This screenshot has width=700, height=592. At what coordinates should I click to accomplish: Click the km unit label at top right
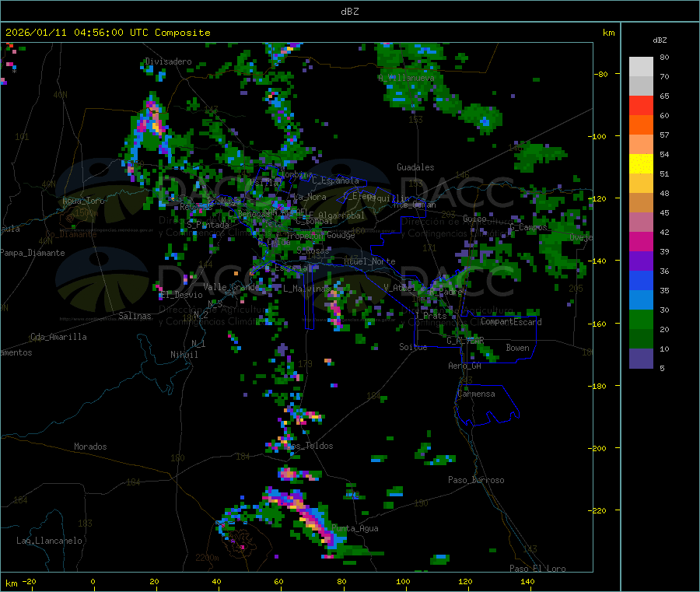[608, 33]
